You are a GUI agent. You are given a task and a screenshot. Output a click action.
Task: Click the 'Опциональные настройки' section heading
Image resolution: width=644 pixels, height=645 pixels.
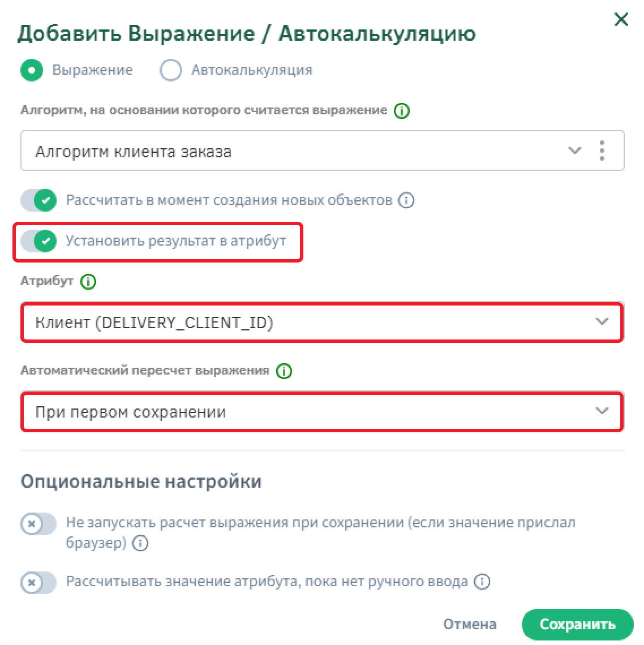coord(141,481)
